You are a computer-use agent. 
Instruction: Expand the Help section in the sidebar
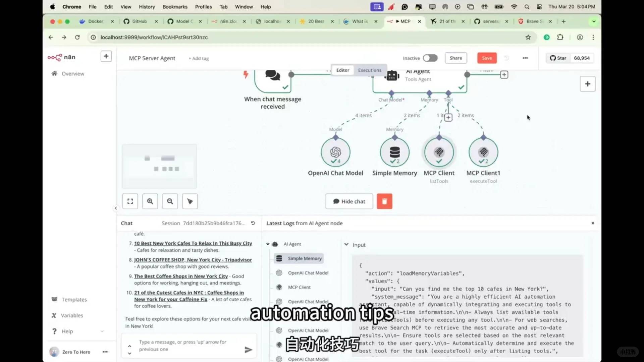click(102, 331)
